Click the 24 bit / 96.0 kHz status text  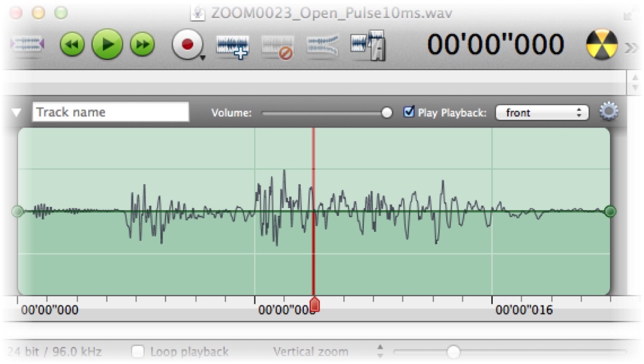click(x=54, y=352)
